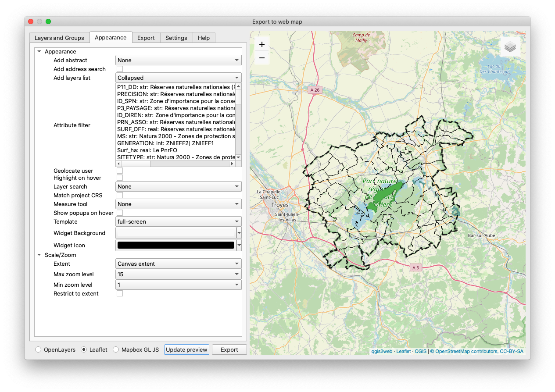Open the Widget Icon color menu arrow
The image size is (555, 392).
click(x=239, y=245)
